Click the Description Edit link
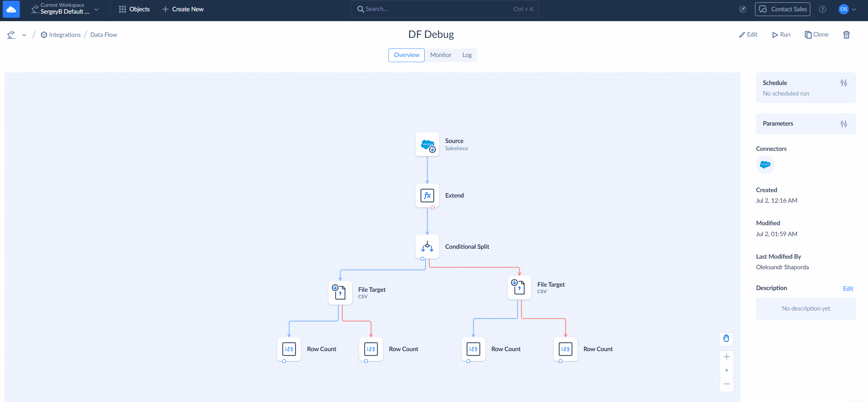Viewport: 868px width, 402px height. (x=848, y=289)
